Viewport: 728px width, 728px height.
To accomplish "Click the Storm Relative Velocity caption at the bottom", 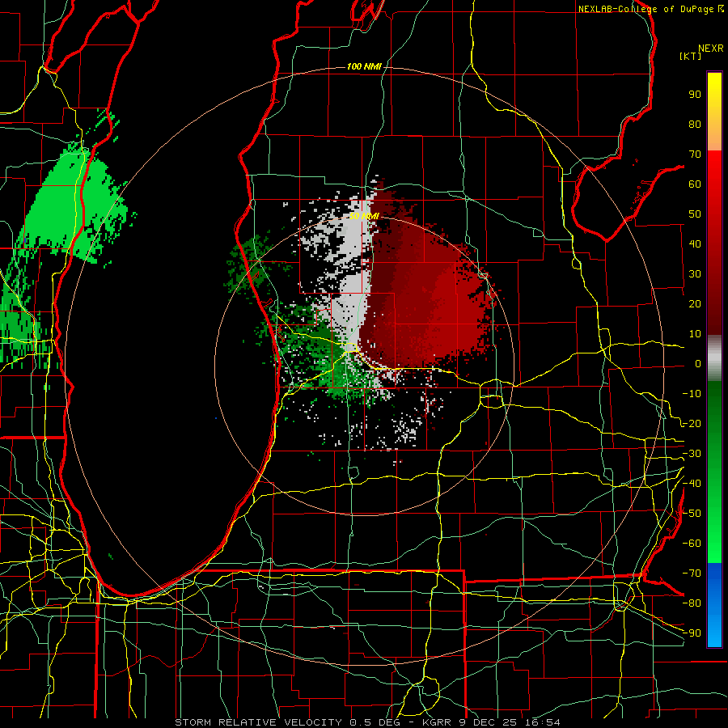I will click(367, 722).
